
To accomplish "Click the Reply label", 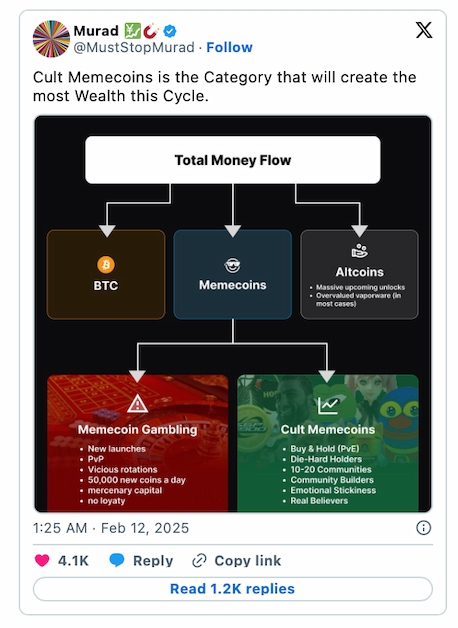I will [153, 561].
